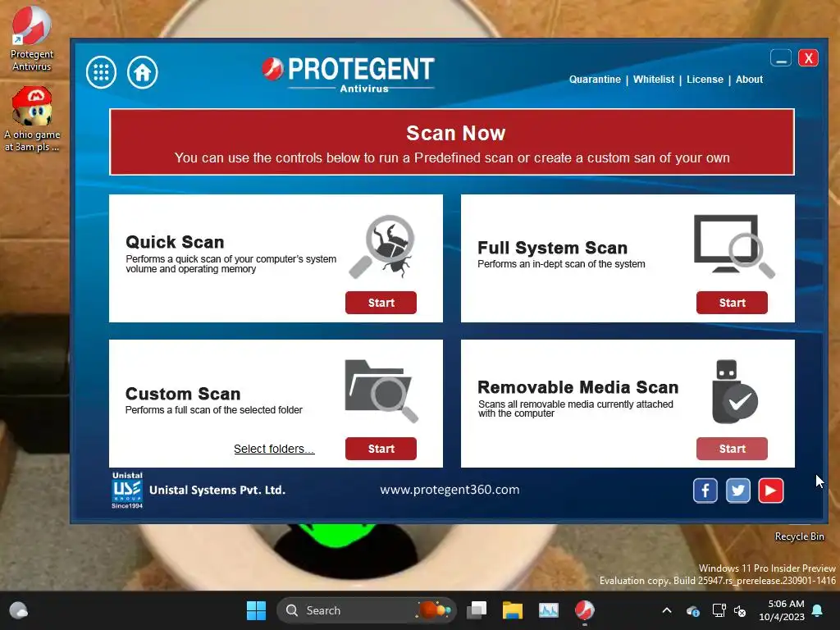
Task: Start the Removable Media Scan
Action: tap(732, 449)
